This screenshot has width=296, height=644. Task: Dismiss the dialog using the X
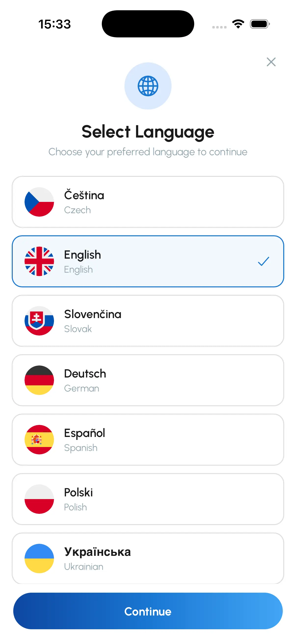tap(271, 62)
